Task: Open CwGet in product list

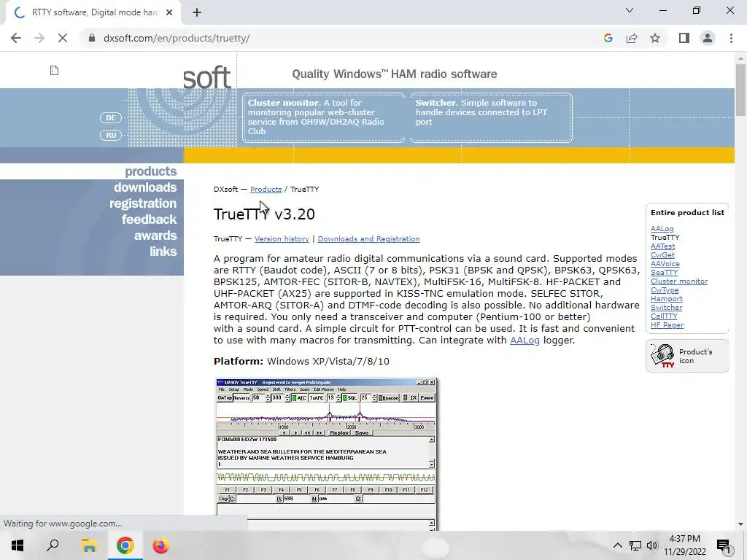Action: (x=662, y=254)
